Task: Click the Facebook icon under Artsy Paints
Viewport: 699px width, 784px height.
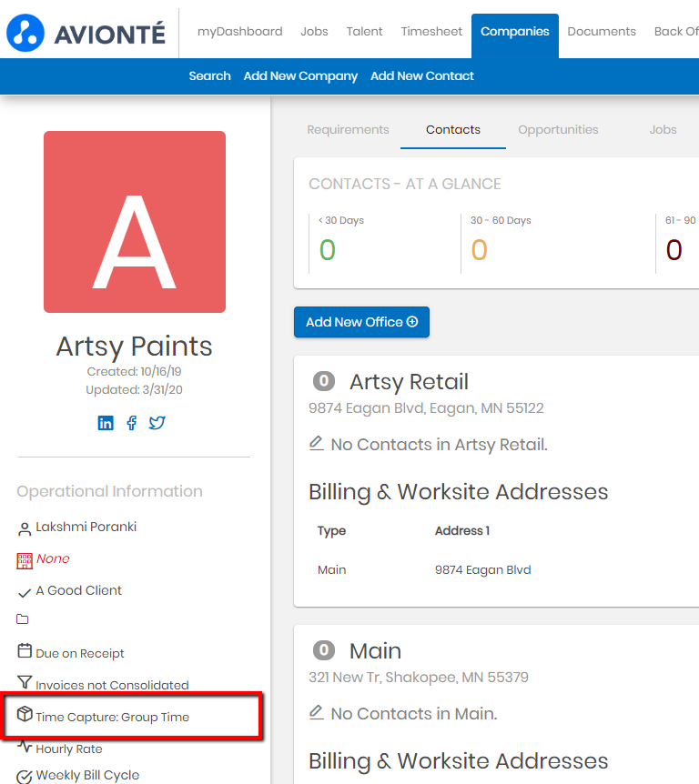Action: 132,423
